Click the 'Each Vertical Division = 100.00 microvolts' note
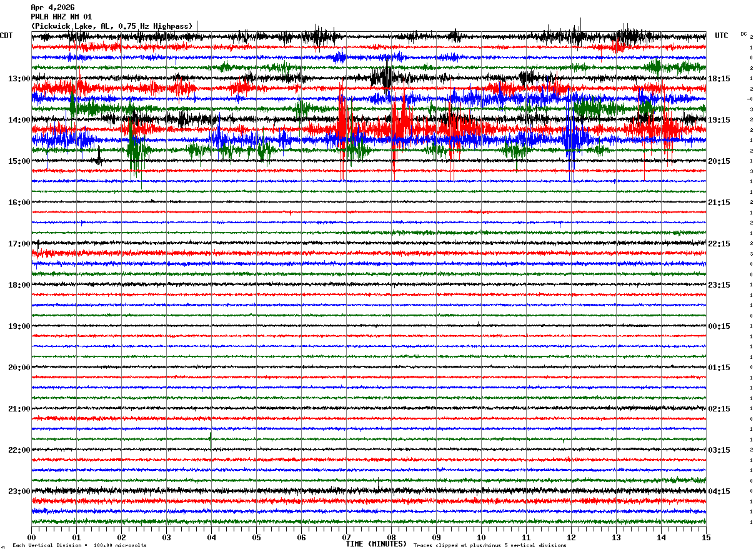This screenshot has width=756, height=554. coord(79,546)
